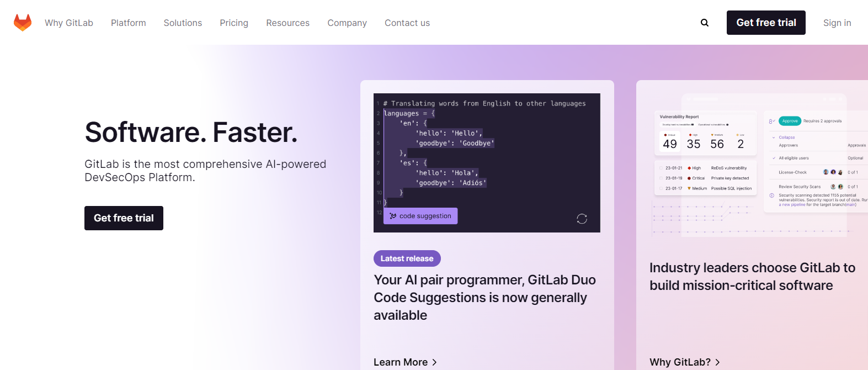Click the vulnerability report preview image
The width and height of the screenshot is (868, 370).
[759, 166]
